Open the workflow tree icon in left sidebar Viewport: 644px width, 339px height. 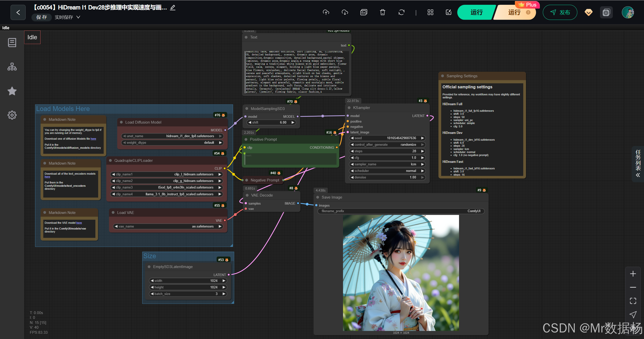pyautogui.click(x=12, y=67)
